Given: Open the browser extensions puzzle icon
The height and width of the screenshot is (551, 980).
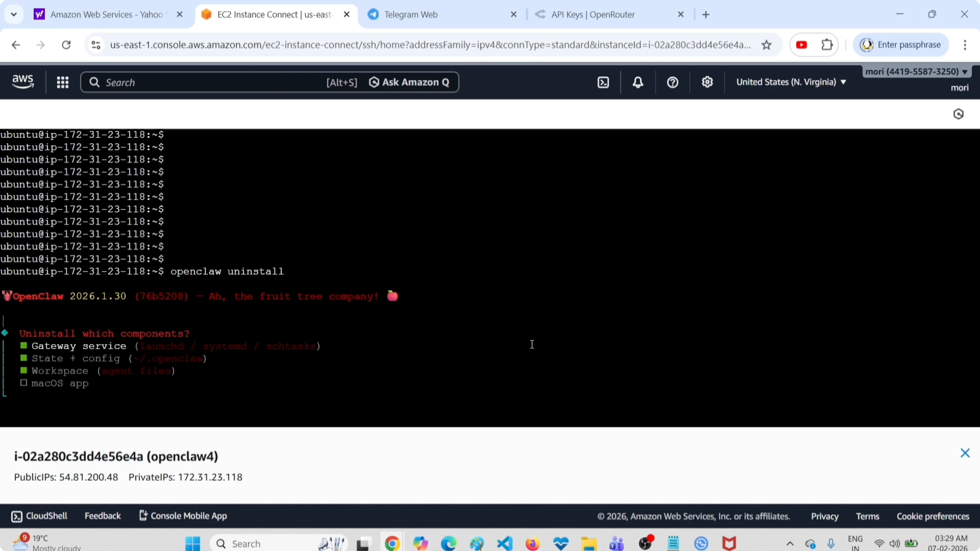Looking at the screenshot, I should [827, 45].
